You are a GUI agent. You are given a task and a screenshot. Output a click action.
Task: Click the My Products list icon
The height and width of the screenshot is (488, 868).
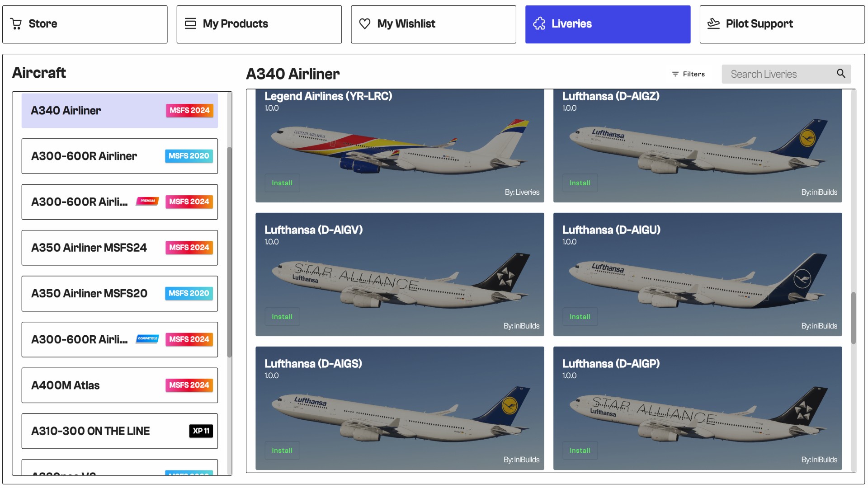[190, 24]
